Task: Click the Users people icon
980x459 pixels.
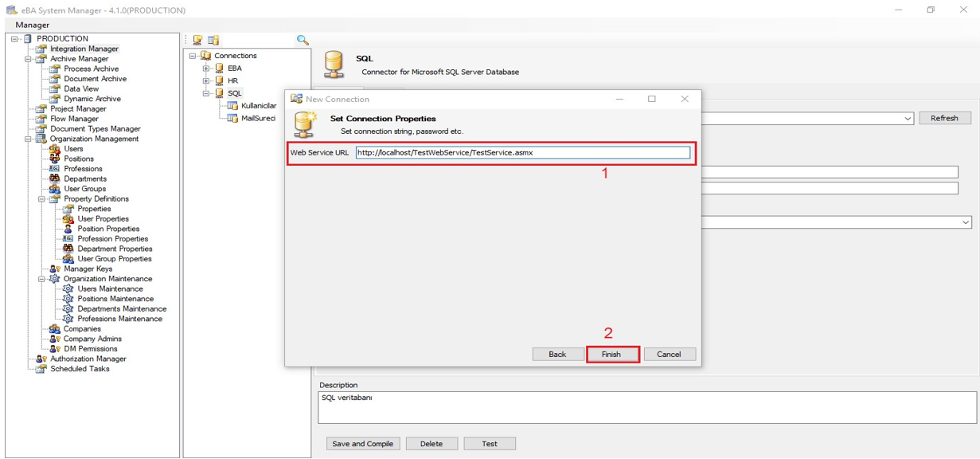Action: (x=54, y=148)
